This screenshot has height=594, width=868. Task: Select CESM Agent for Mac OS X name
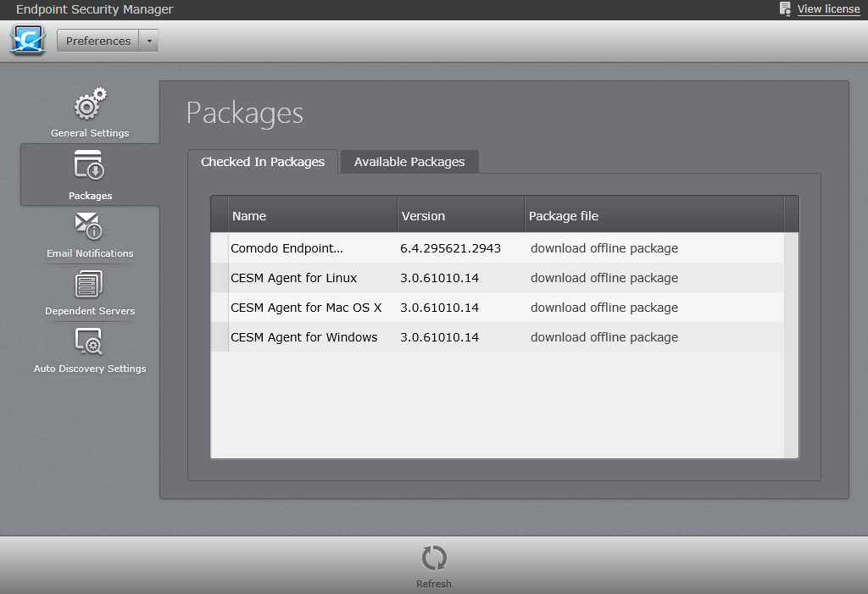click(306, 308)
